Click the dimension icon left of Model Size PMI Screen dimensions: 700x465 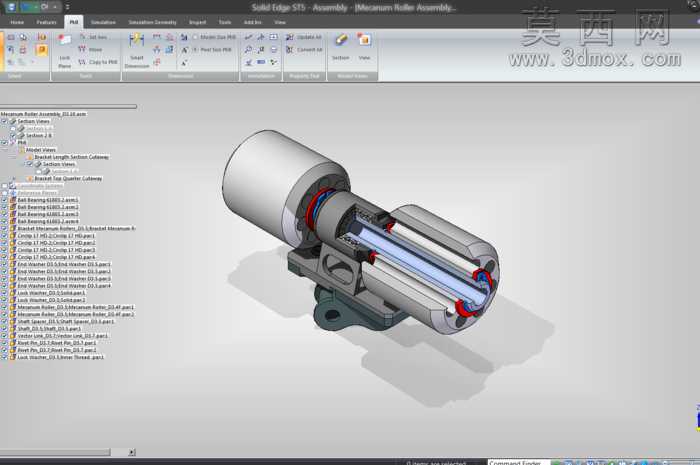pos(184,37)
